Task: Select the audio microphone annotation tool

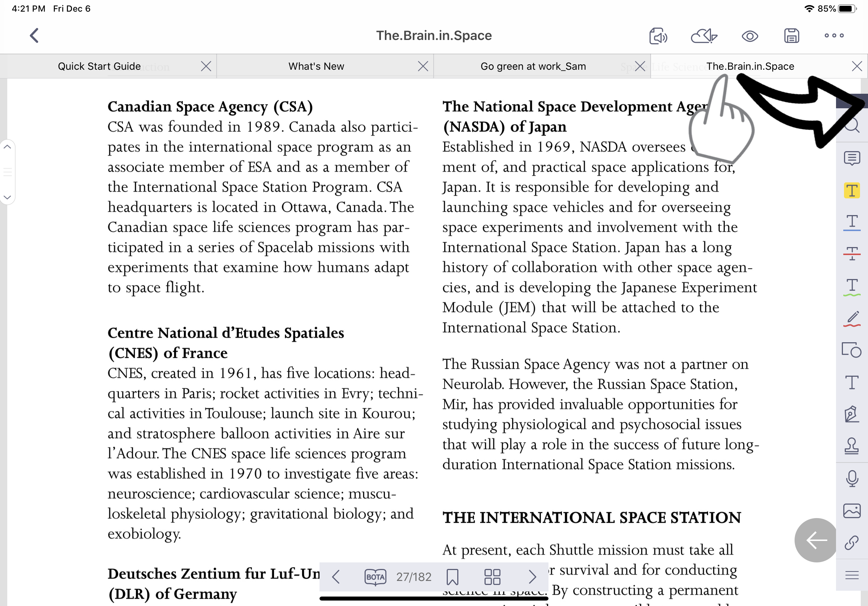Action: [852, 479]
